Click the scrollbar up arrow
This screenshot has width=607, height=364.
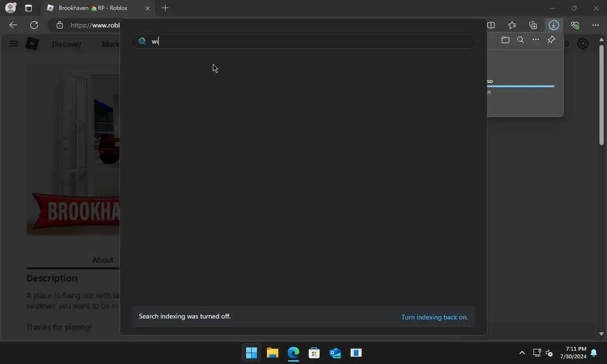(x=601, y=40)
